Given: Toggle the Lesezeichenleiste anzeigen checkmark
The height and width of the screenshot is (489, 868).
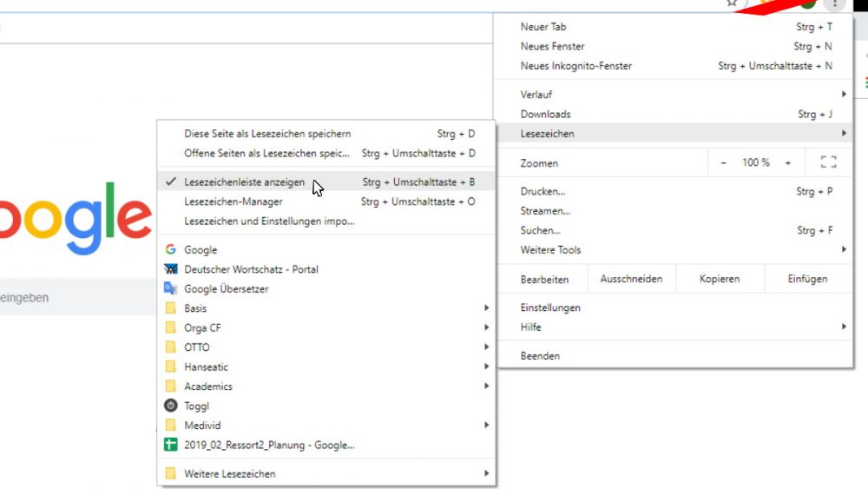Looking at the screenshot, I should pyautogui.click(x=171, y=182).
